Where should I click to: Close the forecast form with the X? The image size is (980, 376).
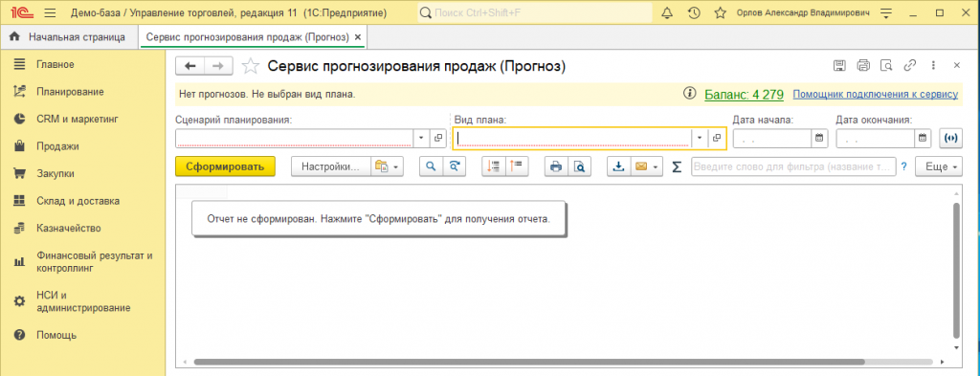coord(956,65)
